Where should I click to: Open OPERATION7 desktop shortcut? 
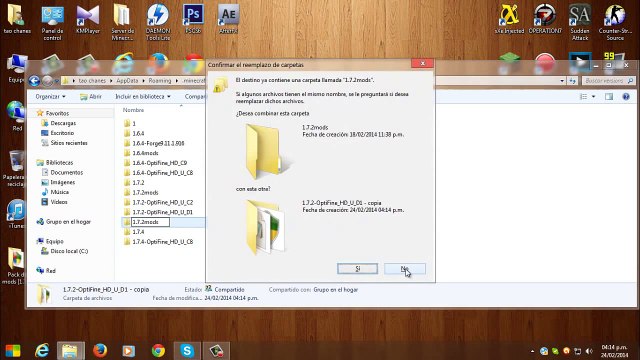coord(545,19)
